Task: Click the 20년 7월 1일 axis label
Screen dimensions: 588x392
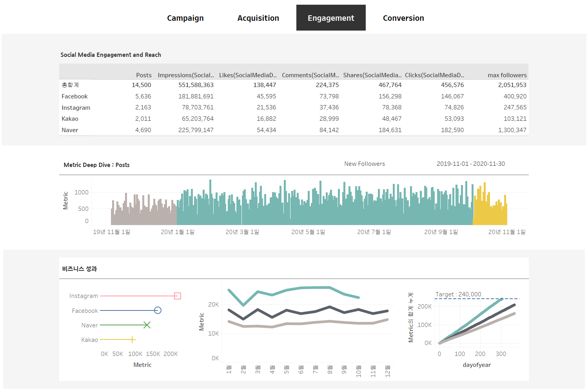Action: (x=374, y=232)
